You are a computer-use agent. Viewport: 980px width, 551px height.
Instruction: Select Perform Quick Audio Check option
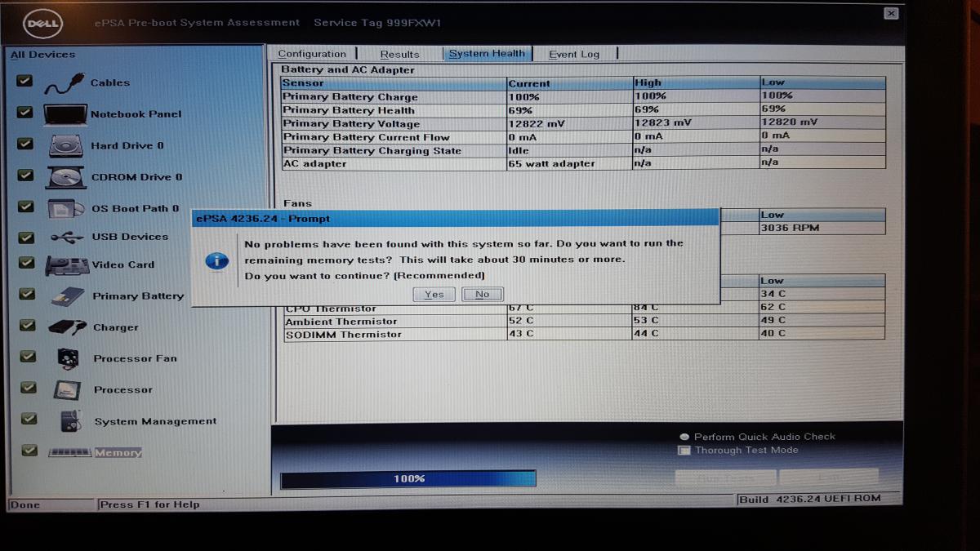(685, 438)
